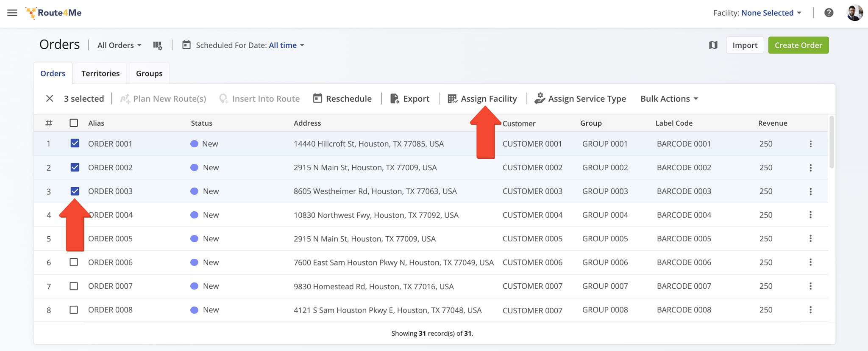Click the Insert Into Route pin icon
This screenshot has height=351, width=868.
tap(223, 99)
